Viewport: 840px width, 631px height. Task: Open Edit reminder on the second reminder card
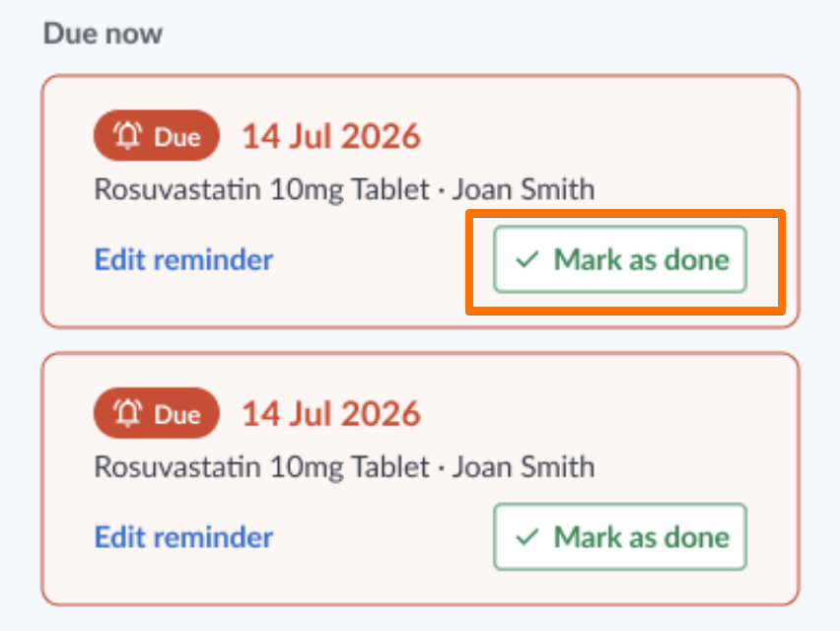coord(183,537)
